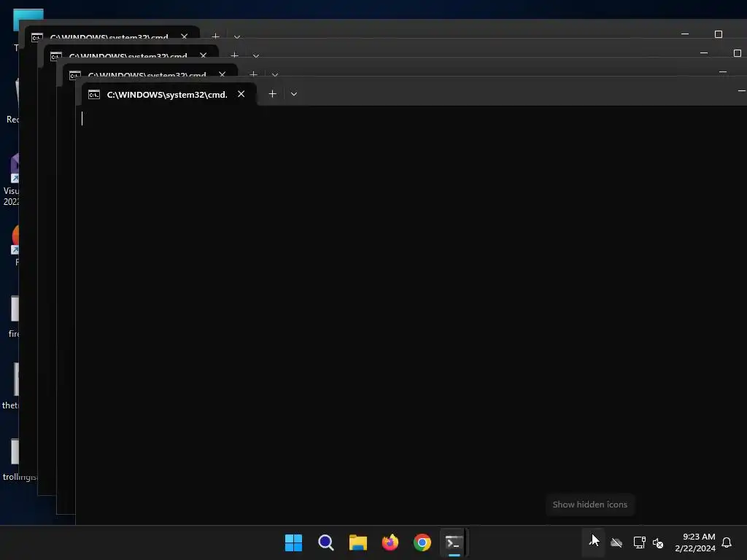Screen dimensions: 747x560
Task: Click the muted volume tray icon
Action: click(x=658, y=542)
